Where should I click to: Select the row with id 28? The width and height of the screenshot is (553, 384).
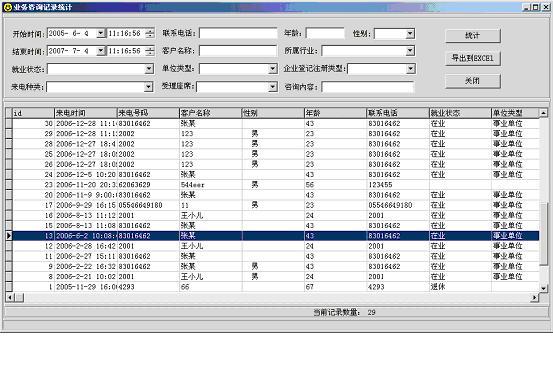276,144
